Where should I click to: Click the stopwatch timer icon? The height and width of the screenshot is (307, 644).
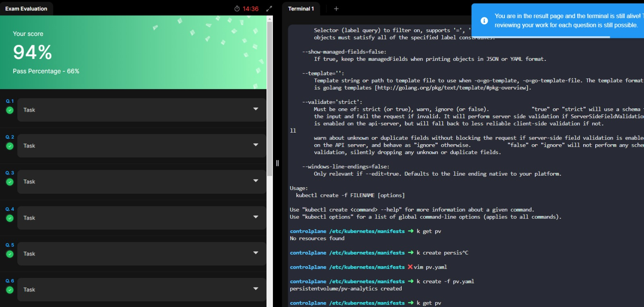click(x=237, y=9)
